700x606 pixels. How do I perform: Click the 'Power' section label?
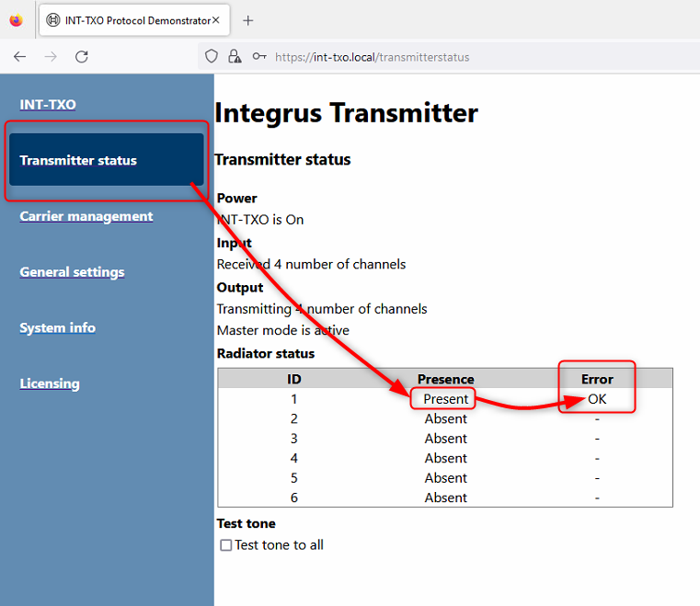237,198
